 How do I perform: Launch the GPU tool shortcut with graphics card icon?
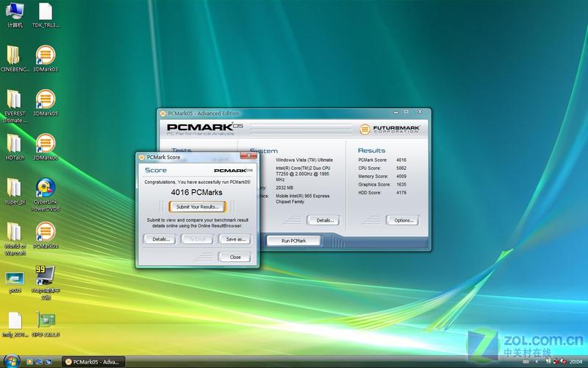click(46, 325)
